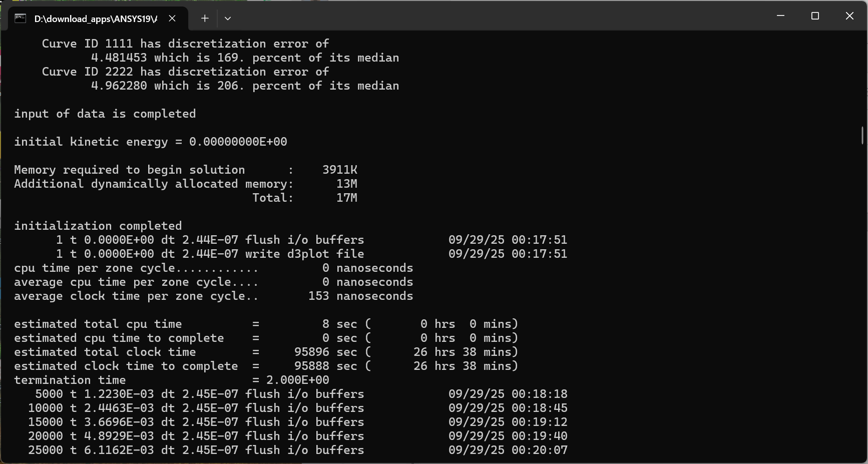This screenshot has width=868, height=464.
Task: Maximize the terminal window
Action: [x=815, y=16]
